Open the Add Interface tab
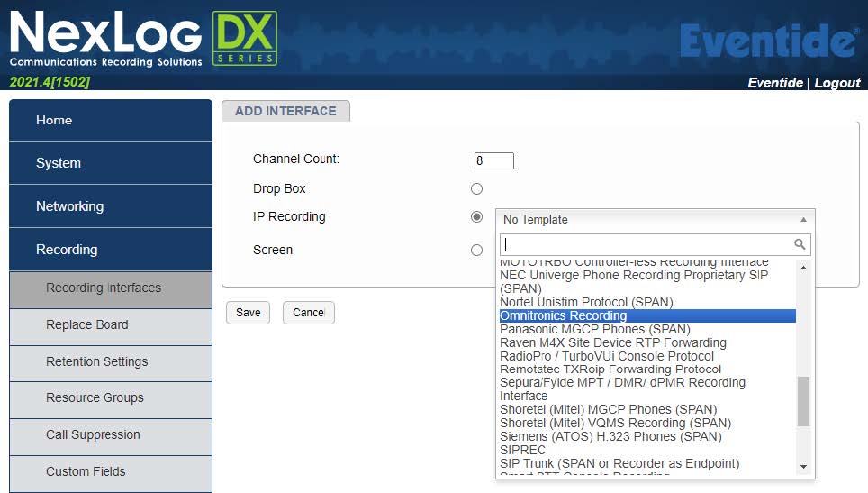This screenshot has width=868, height=493. click(x=285, y=111)
